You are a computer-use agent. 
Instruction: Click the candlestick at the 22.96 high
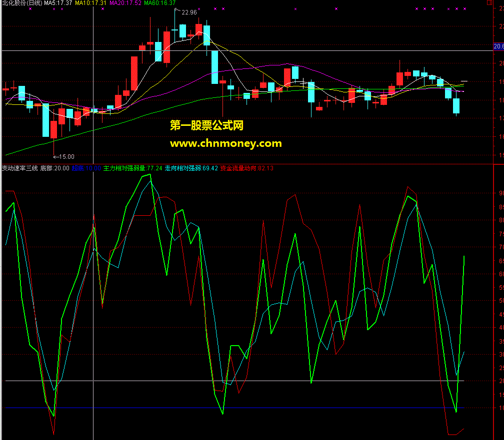click(x=175, y=30)
